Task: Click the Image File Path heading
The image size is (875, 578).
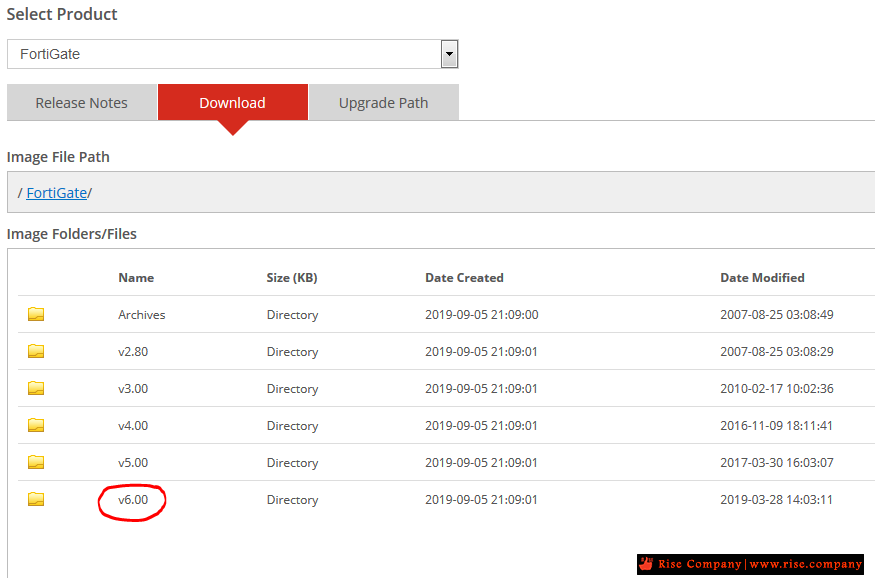Action: coord(58,157)
